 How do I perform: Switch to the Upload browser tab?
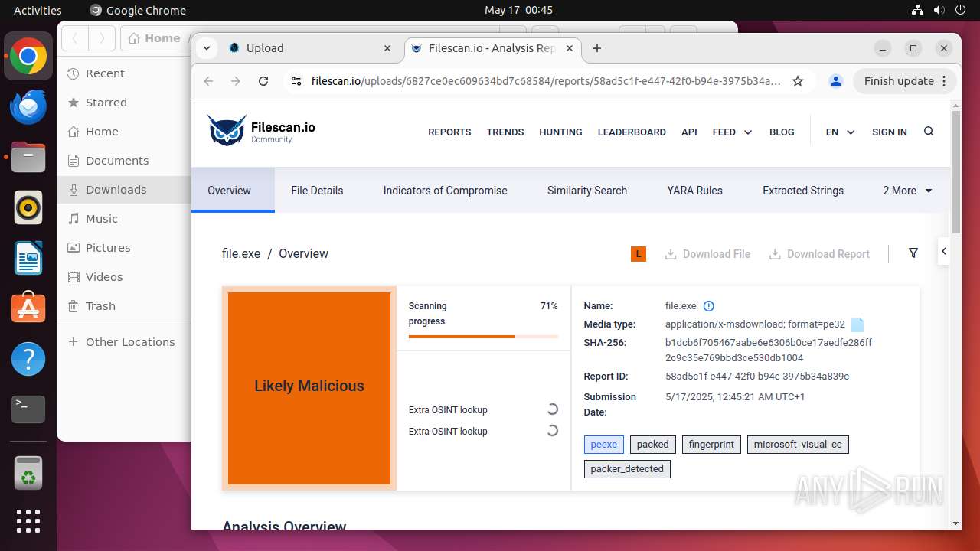tap(311, 48)
